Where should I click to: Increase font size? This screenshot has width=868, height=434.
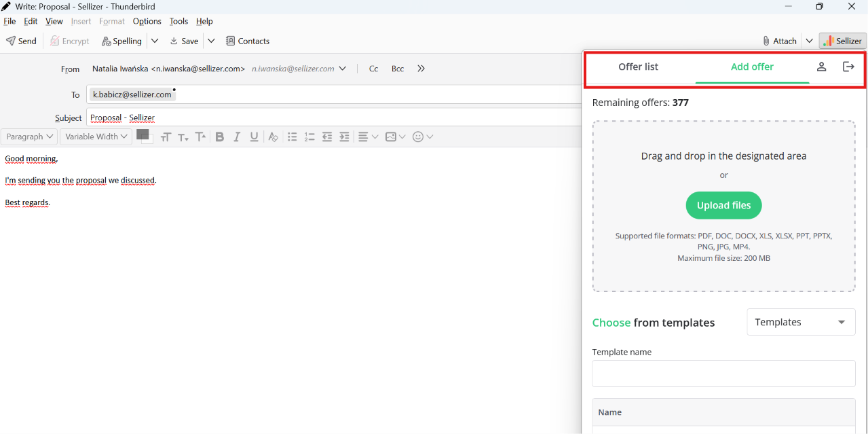[x=201, y=137]
